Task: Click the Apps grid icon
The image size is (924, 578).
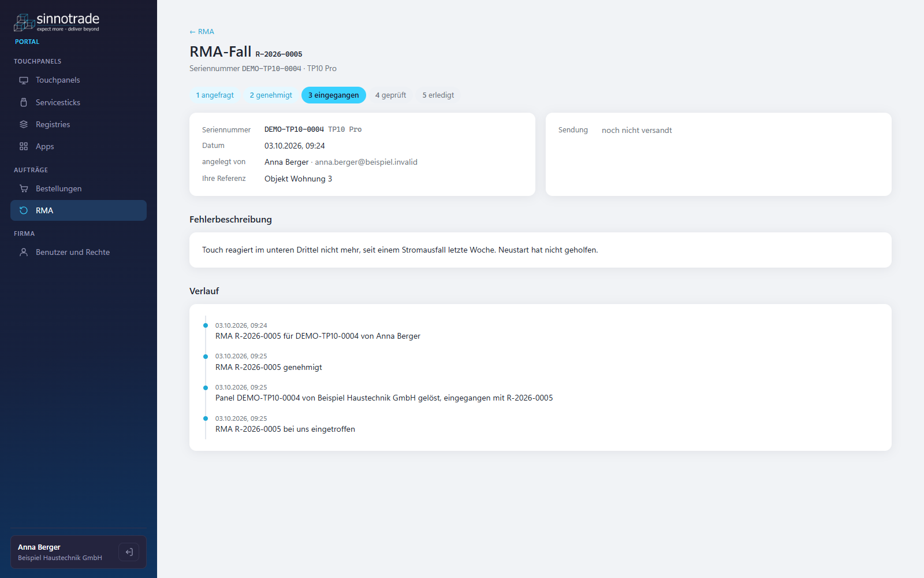Action: 24,146
